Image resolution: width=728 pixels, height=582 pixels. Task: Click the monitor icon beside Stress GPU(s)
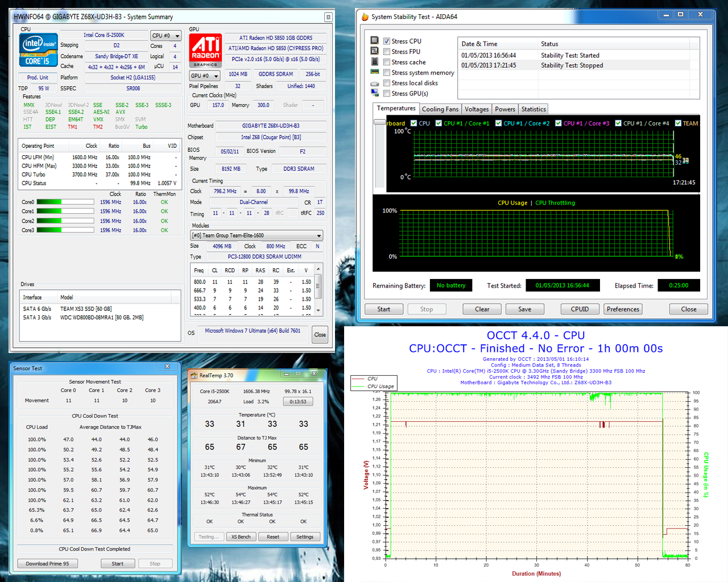[x=374, y=93]
